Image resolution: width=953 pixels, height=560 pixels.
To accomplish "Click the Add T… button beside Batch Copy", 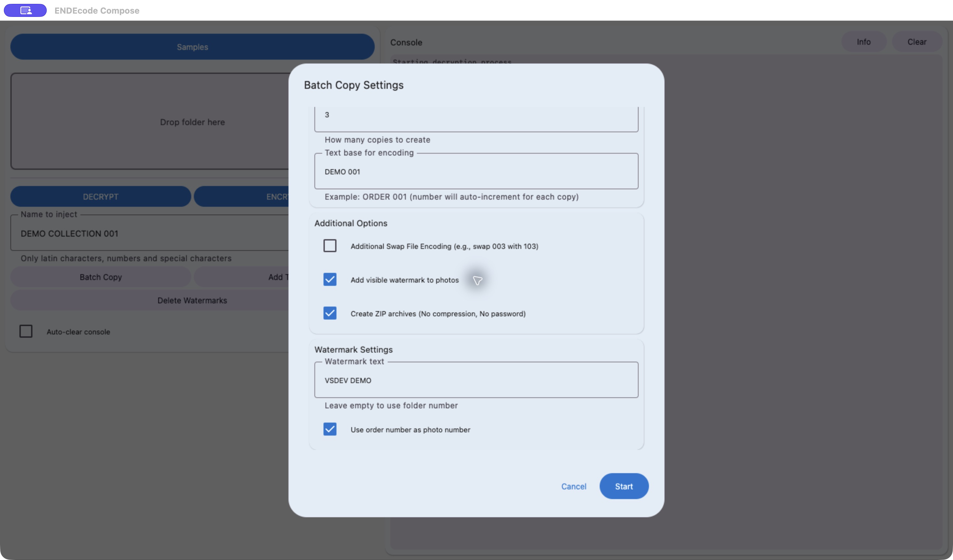I will tap(241, 277).
